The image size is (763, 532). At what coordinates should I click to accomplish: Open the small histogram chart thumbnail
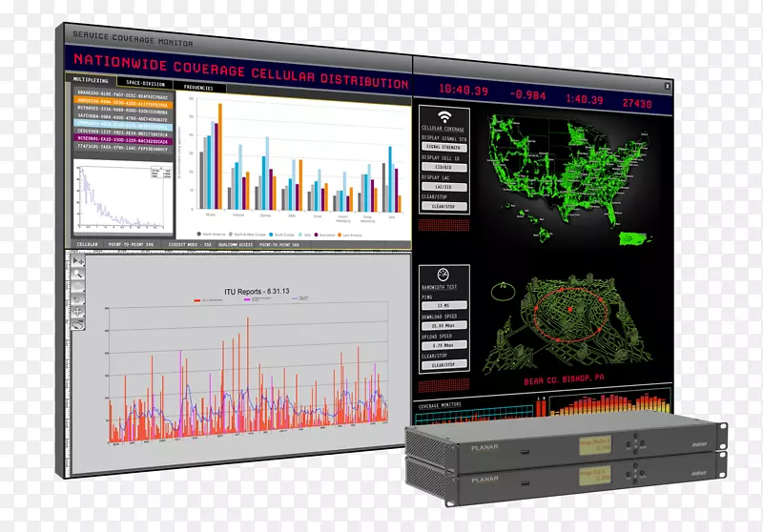pyautogui.click(x=123, y=197)
